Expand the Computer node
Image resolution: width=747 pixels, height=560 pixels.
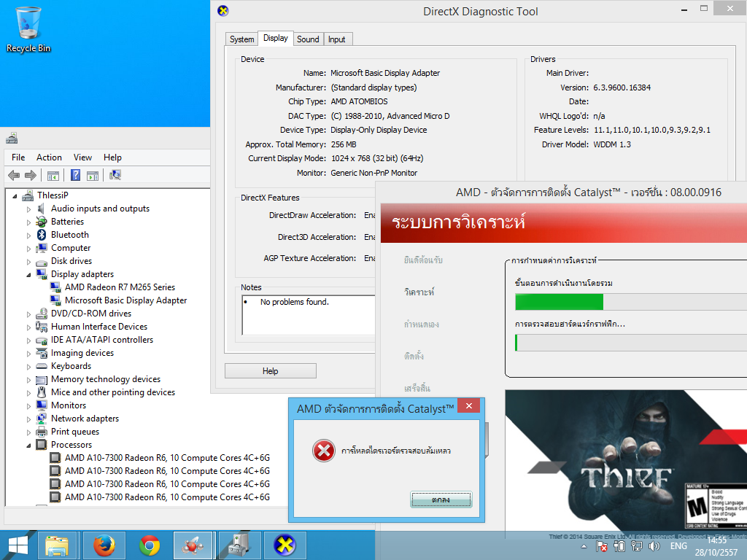pos(28,249)
